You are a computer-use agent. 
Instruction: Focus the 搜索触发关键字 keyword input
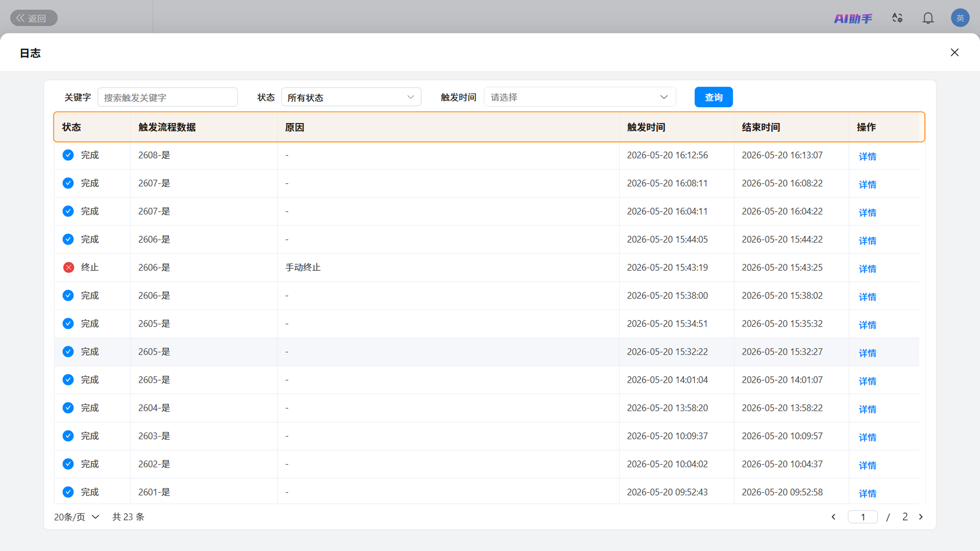[x=167, y=98]
